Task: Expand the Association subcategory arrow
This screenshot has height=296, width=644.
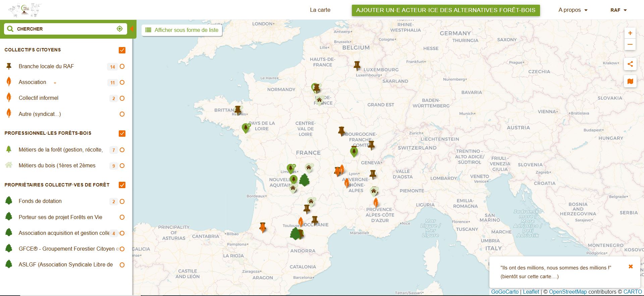Action: pyautogui.click(x=55, y=83)
